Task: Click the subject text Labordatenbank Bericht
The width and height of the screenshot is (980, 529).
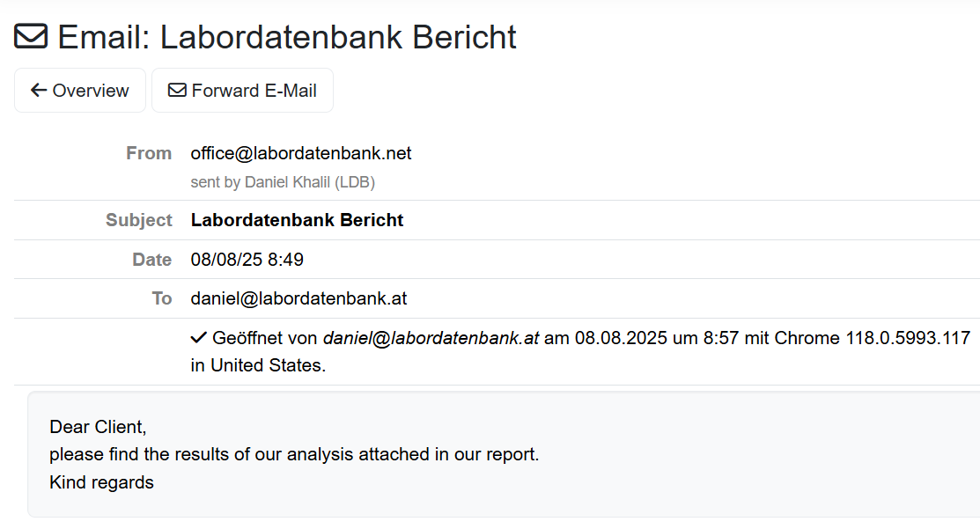Action: 297,220
